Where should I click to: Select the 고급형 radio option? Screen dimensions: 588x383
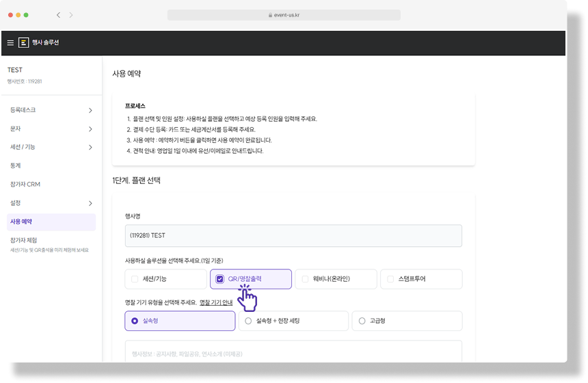click(x=362, y=321)
